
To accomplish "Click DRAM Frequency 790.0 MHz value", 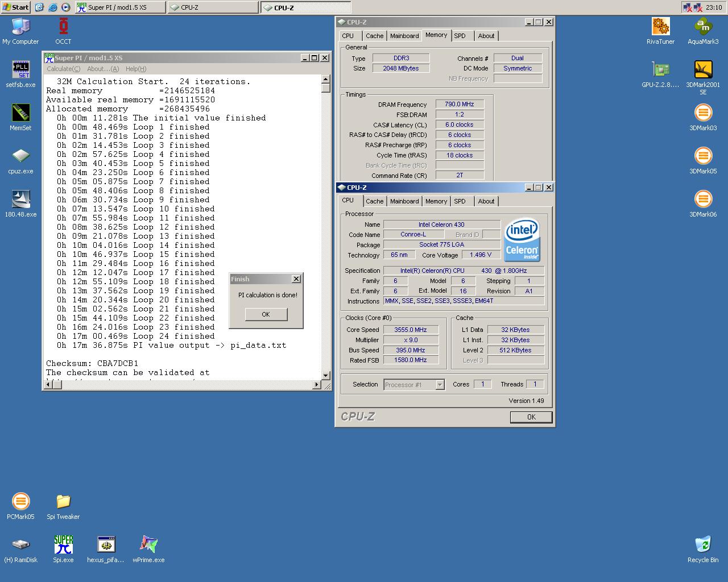I will click(460, 104).
